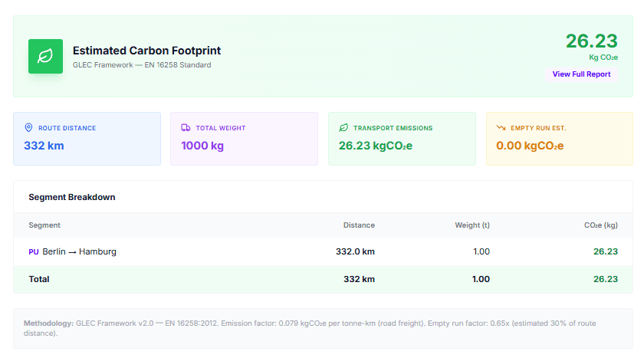Click 332 km in the Total row
Image resolution: width=644 pixels, height=358 pixels.
359,279
